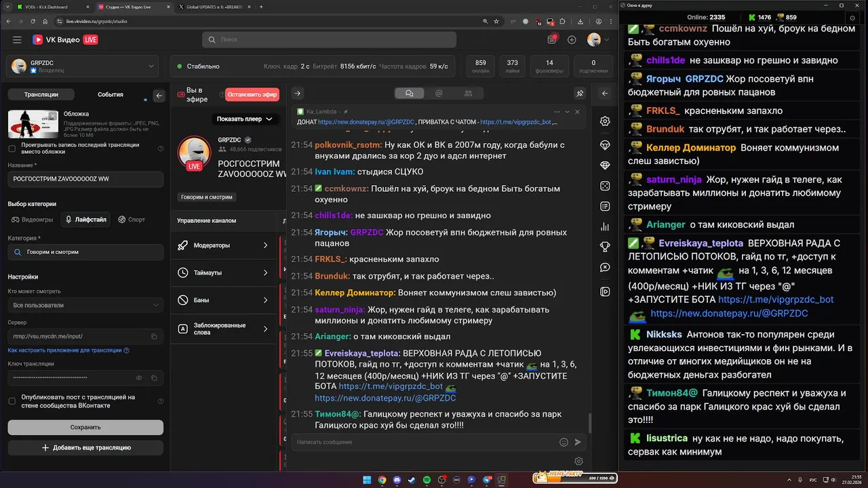Collapse the studio settings panel arrow
The width and height of the screenshot is (868, 488).
[x=159, y=96]
